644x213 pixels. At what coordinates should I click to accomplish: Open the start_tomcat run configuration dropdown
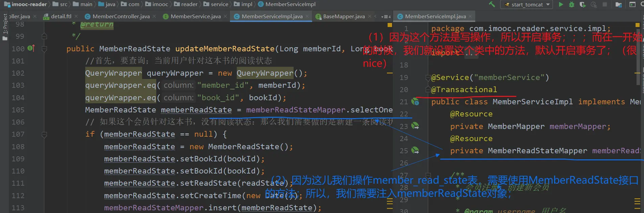coord(527,4)
